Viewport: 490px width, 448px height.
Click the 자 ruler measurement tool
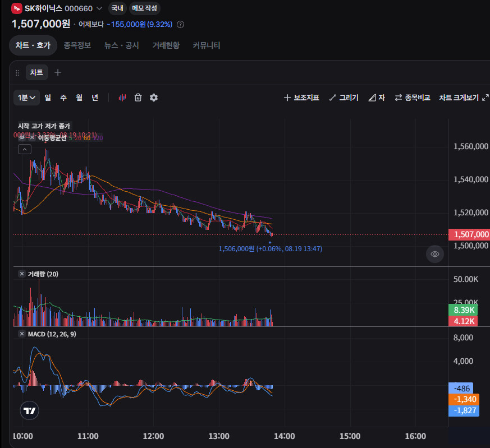[376, 98]
